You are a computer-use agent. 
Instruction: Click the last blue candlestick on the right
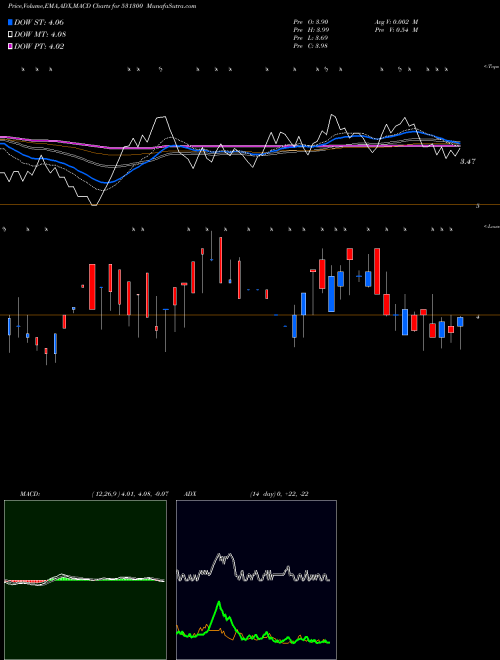point(460,322)
